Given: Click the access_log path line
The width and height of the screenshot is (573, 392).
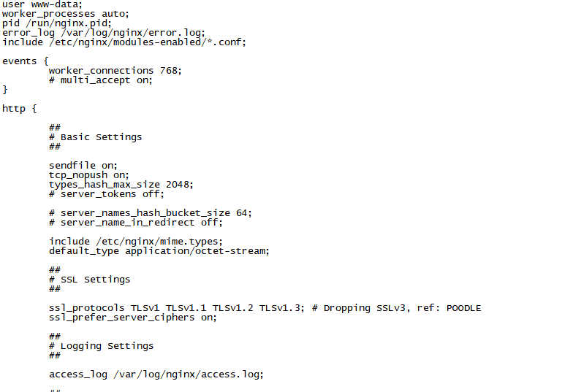Looking at the screenshot, I should 156,374.
